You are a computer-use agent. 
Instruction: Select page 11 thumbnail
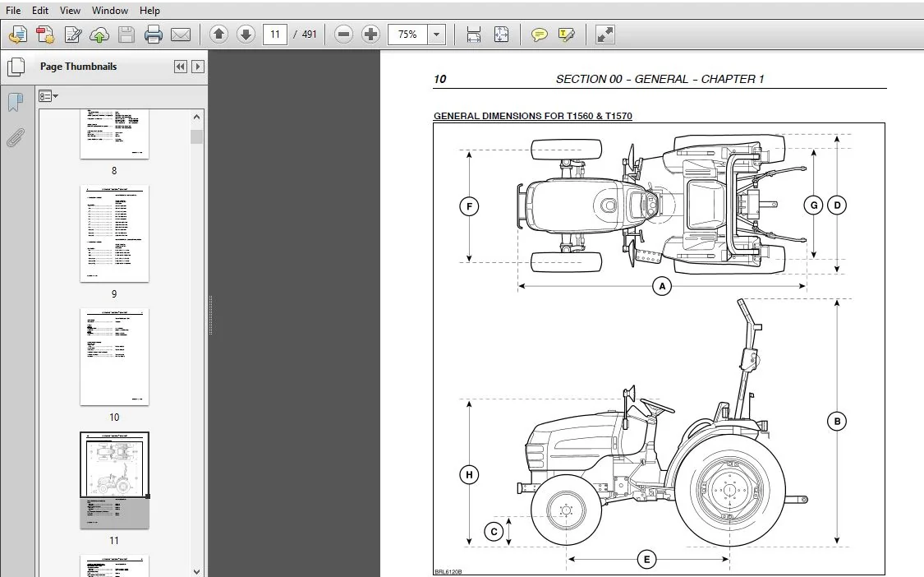(x=114, y=480)
